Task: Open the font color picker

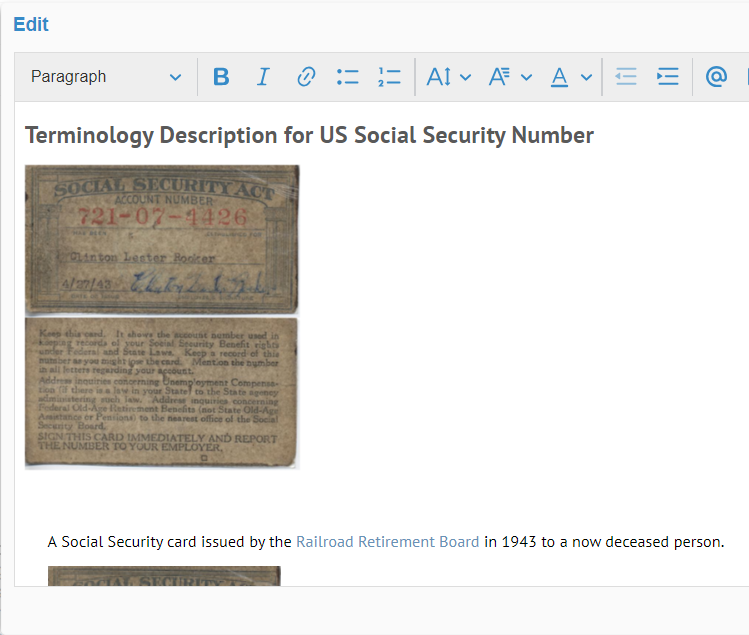Action: point(571,77)
